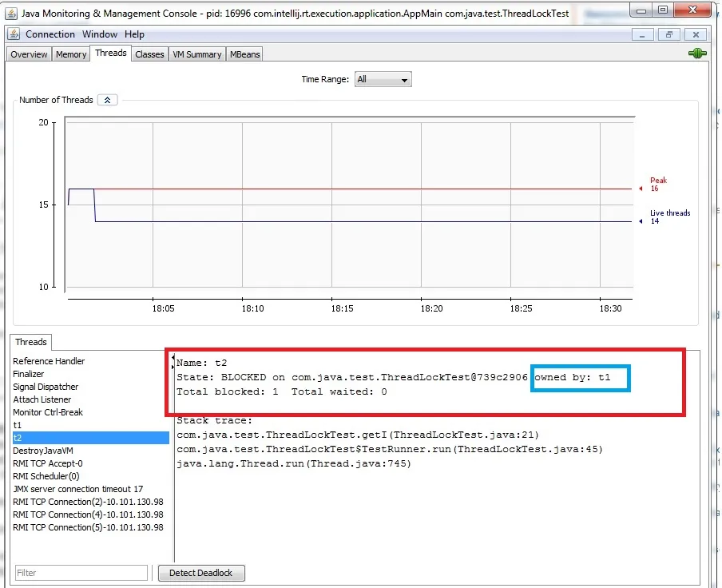
Task: Switch to the MBeans tab
Action: click(244, 54)
